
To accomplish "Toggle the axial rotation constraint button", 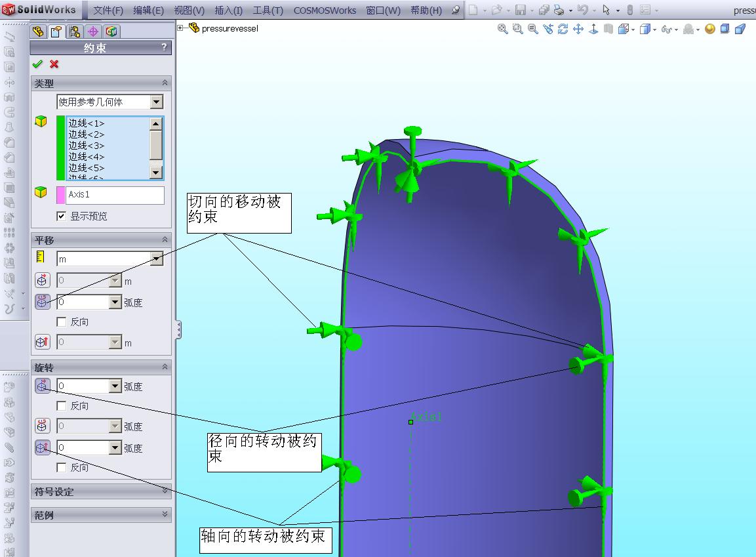I will (x=43, y=447).
